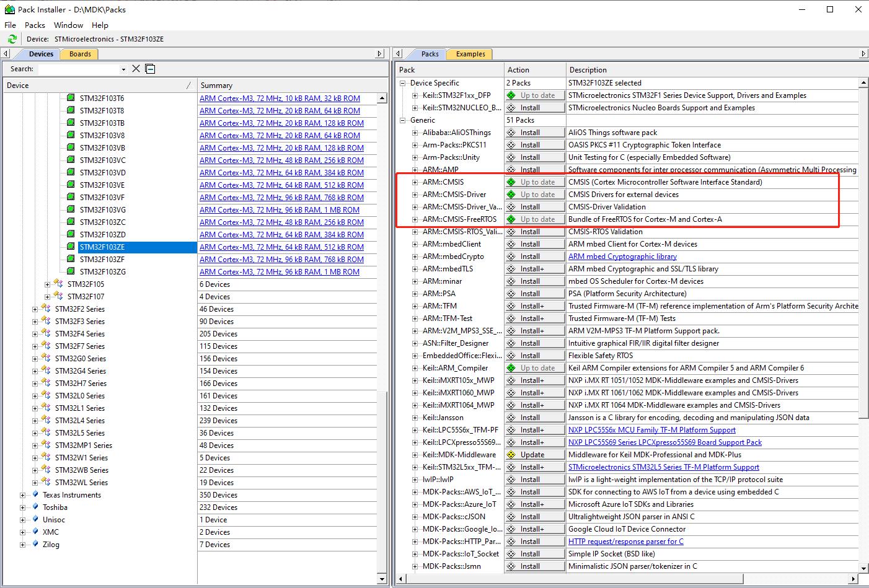Viewport: 869px width, 588px height.
Task: Click the STM32WL Series family icon
Action: pyautogui.click(x=46, y=482)
